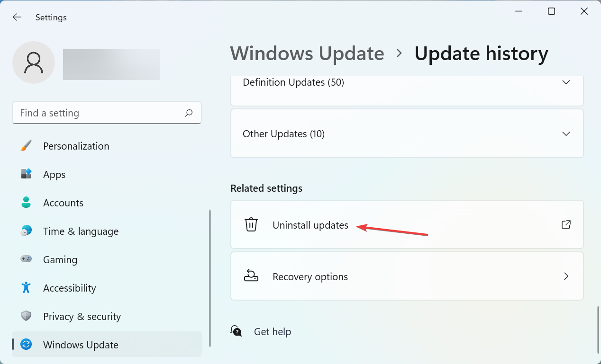
Task: Open Uninstall updates
Action: click(x=310, y=225)
